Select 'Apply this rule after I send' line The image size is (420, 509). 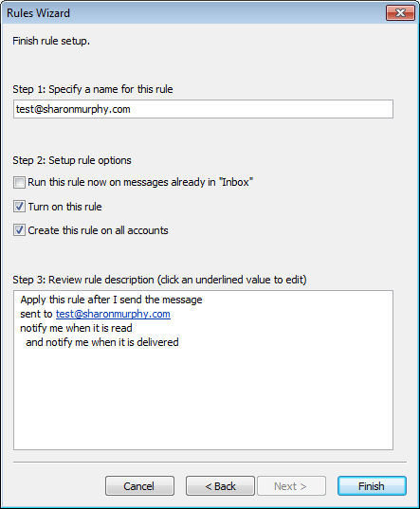click(x=111, y=300)
